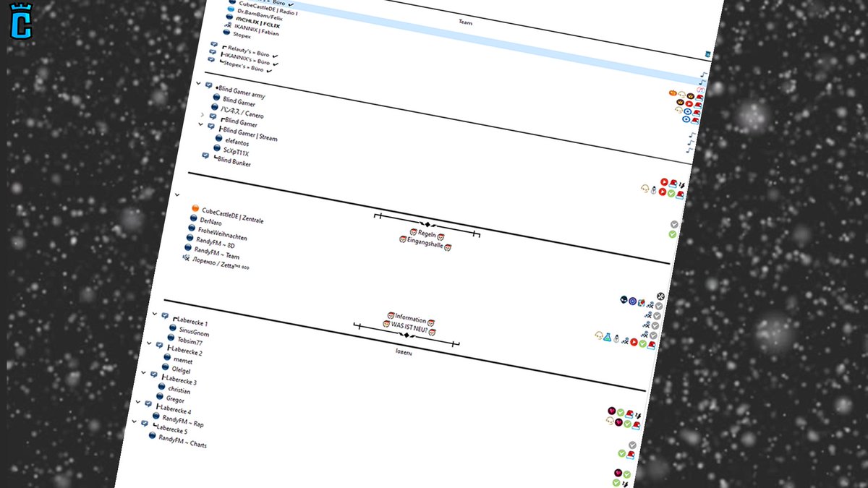Expand the collapsed Blind Gamer sub-channel
868x488 pixels.
tap(203, 114)
